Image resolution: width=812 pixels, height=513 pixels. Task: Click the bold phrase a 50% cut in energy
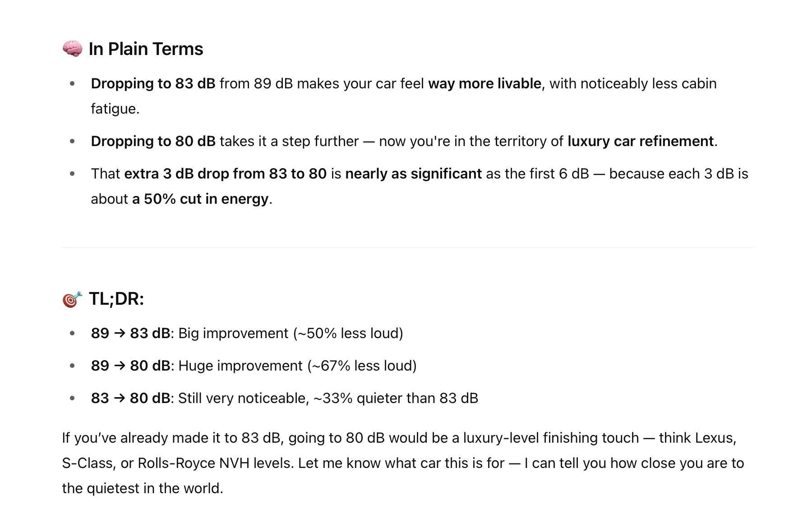point(200,199)
